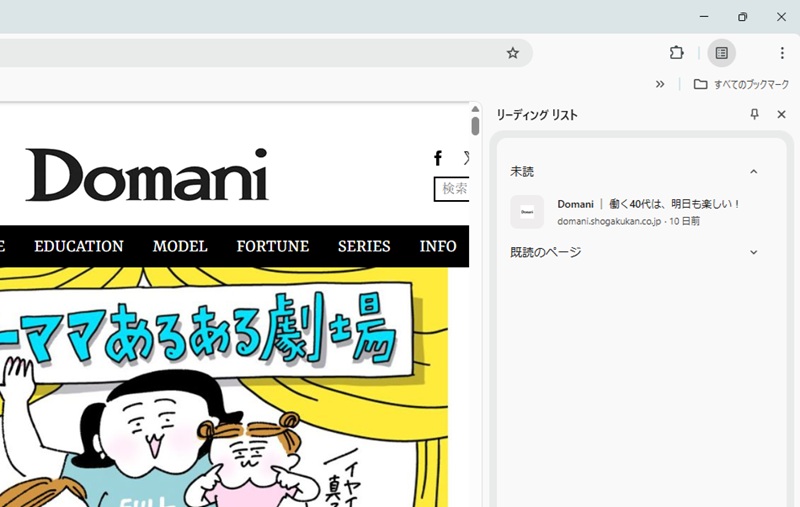Toggle the side panel button in toolbar

721,53
